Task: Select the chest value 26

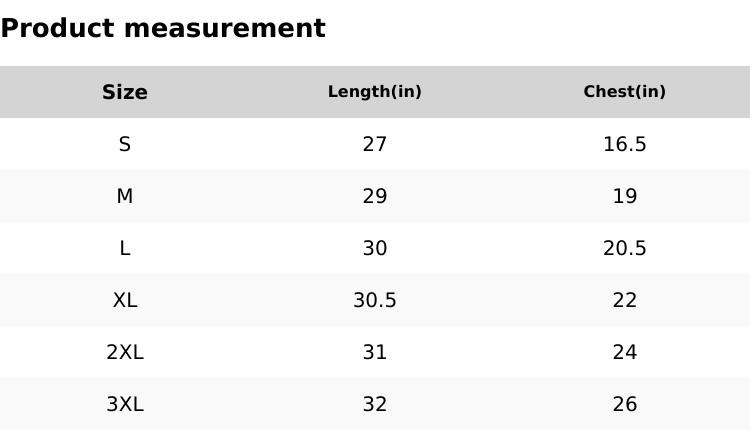Action: (x=625, y=405)
